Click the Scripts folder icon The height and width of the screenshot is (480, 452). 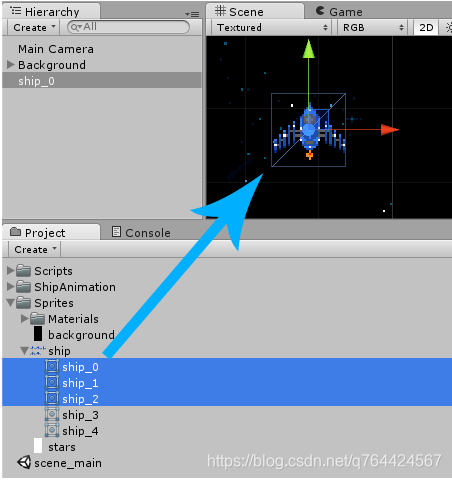coord(24,271)
